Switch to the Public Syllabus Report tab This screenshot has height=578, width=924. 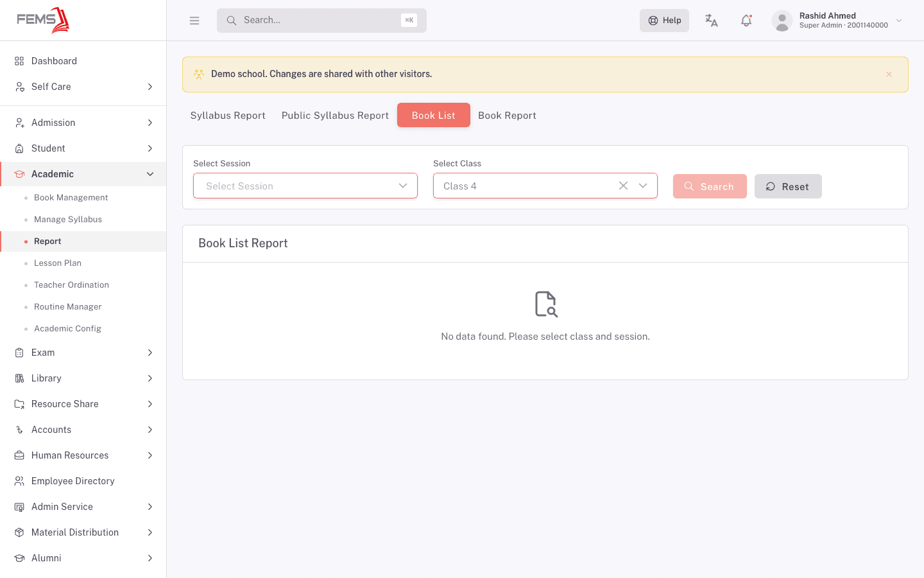pyautogui.click(x=335, y=116)
